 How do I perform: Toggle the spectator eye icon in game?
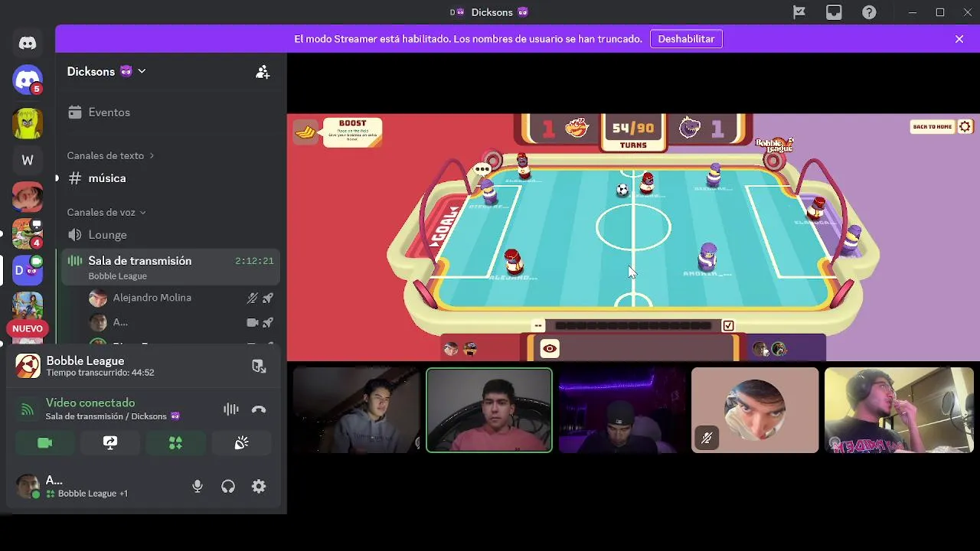550,349
